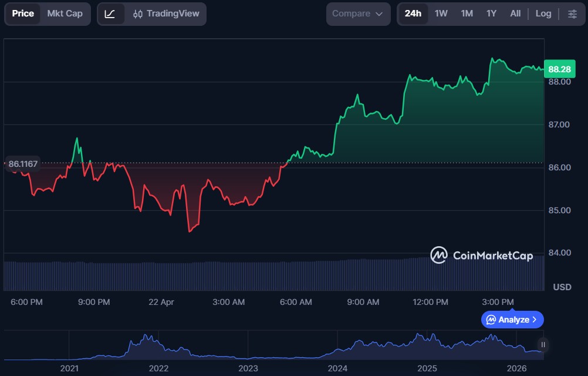Viewport: 588px width, 376px height.
Task: Select the line chart icon
Action: click(110, 14)
